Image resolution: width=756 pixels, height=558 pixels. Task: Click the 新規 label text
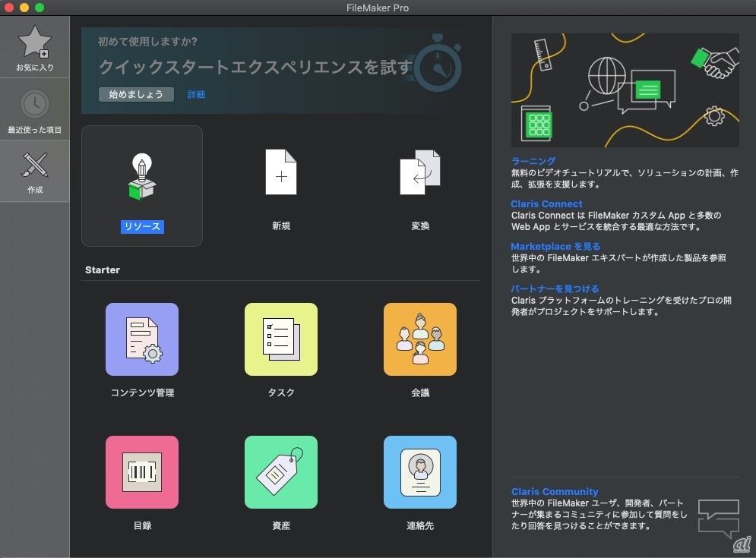tap(281, 225)
